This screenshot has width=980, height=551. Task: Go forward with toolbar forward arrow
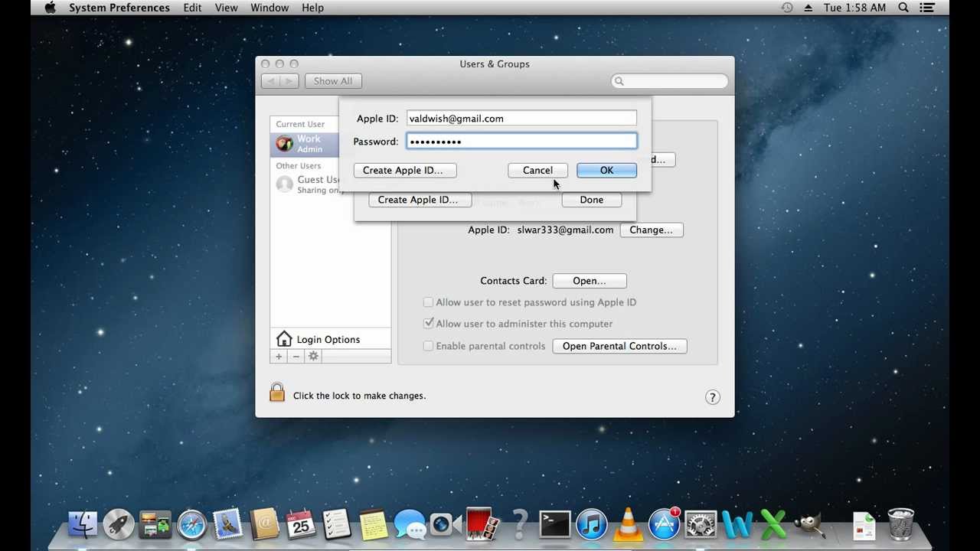coord(289,81)
